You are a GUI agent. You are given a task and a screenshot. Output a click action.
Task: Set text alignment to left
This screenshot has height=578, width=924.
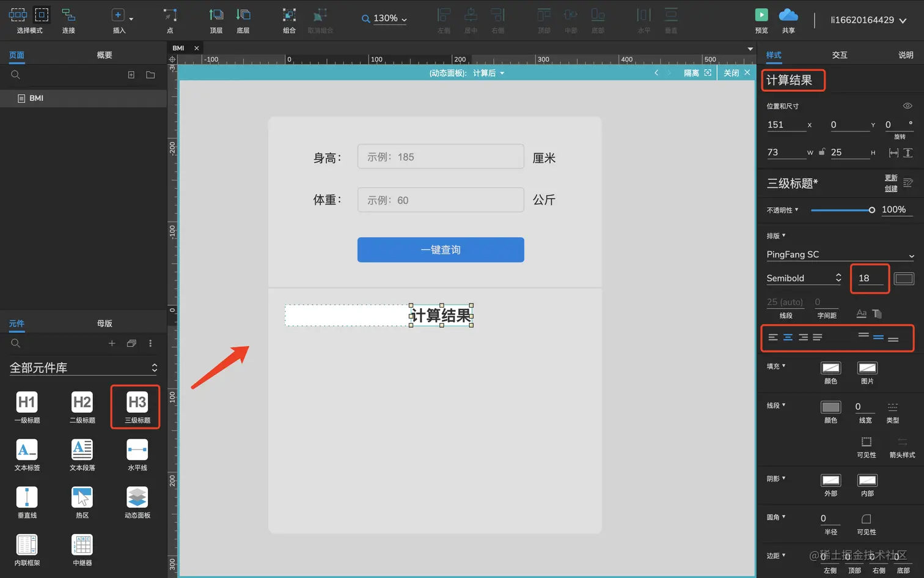click(x=773, y=337)
